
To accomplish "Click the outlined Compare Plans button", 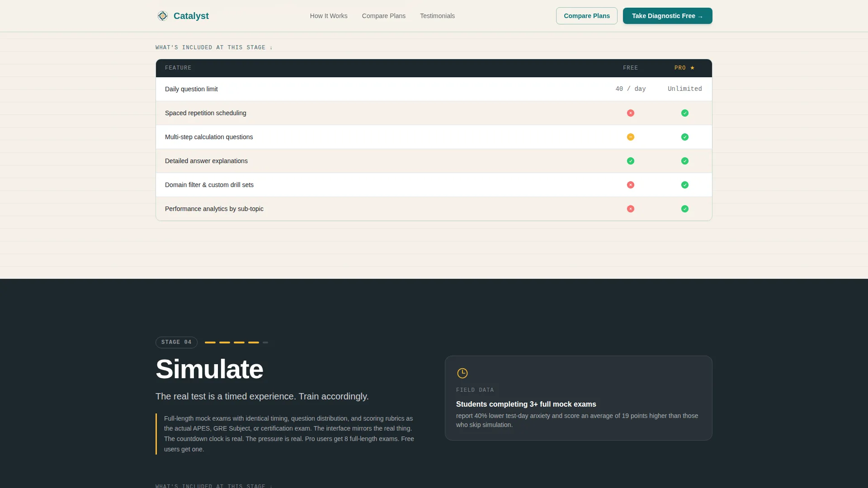I will pyautogui.click(x=586, y=16).
